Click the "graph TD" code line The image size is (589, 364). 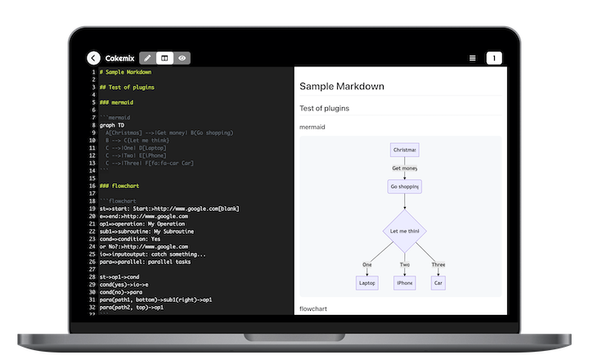(112, 125)
